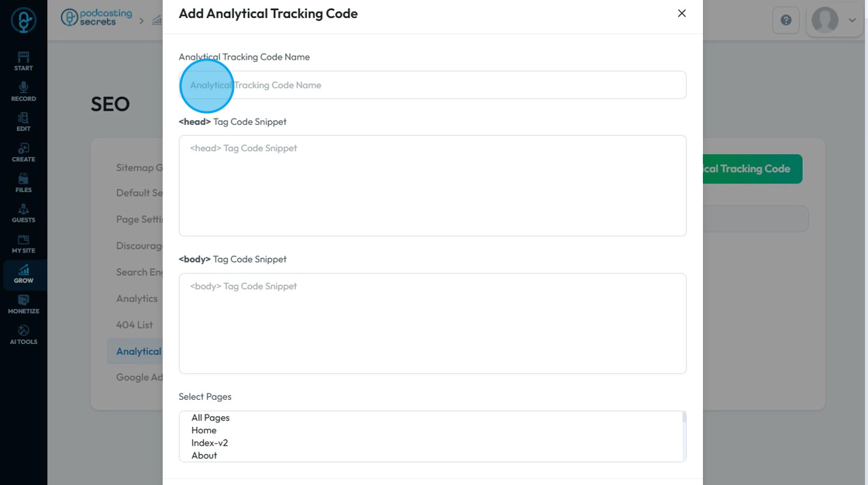The height and width of the screenshot is (485, 868).
Task: Close the Add Analytical Tracking Code dialog
Action: tap(682, 13)
